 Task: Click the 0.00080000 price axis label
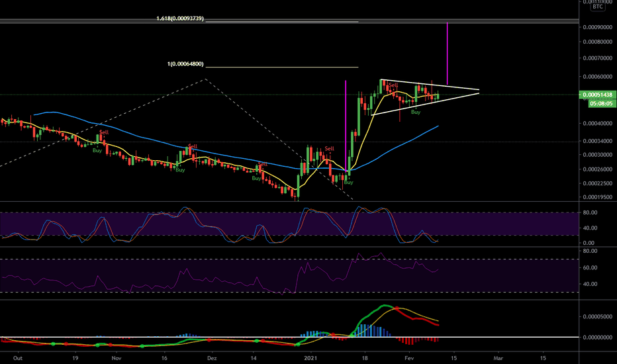click(x=597, y=42)
